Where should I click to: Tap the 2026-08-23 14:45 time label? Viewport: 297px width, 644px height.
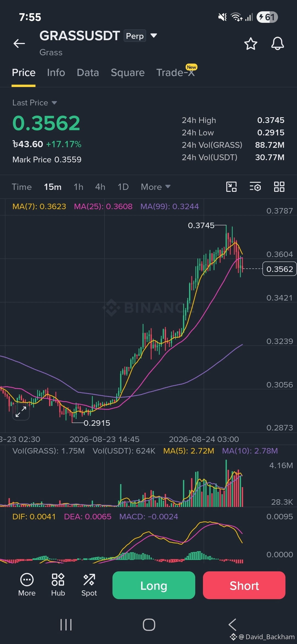pyautogui.click(x=105, y=439)
